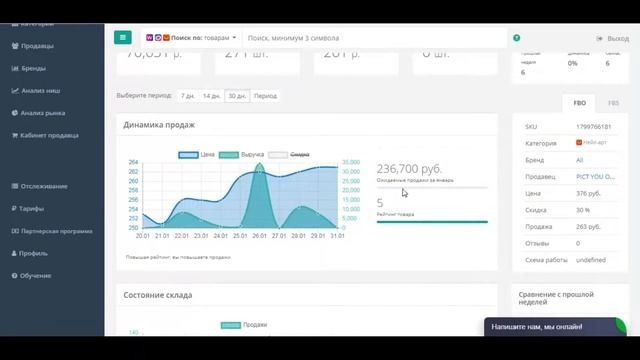Go to Анализ рынка section
Image resolution: width=640 pixels, height=360 pixels.
(43, 113)
